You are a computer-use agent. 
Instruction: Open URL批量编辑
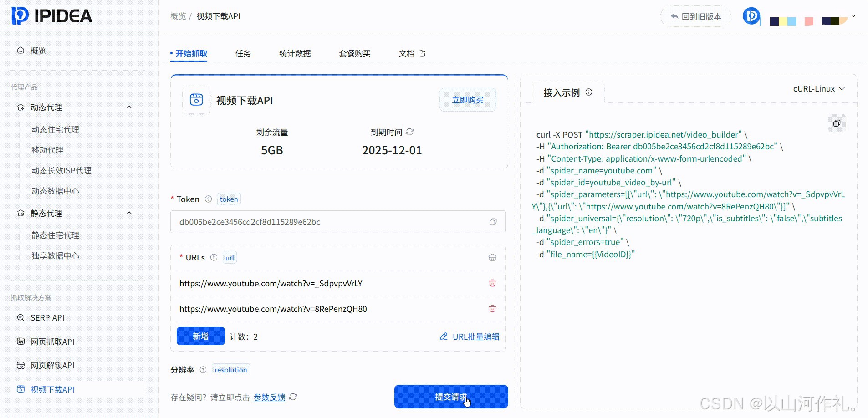(470, 336)
